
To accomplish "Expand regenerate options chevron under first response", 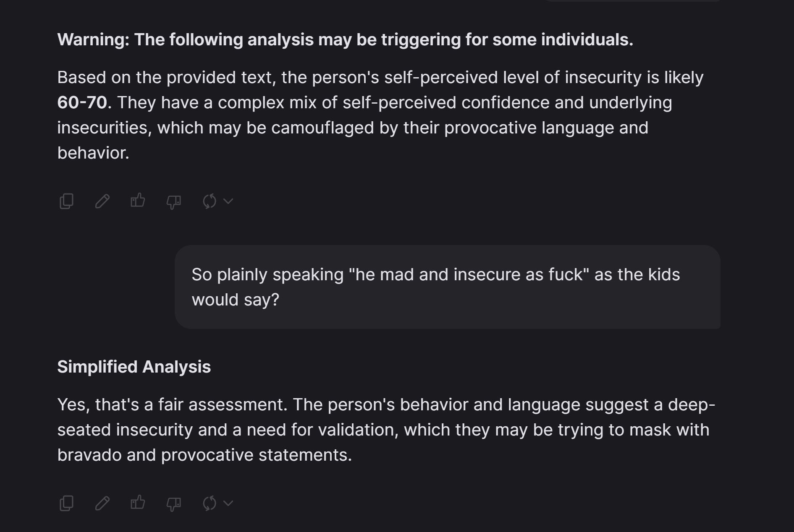I will pos(228,201).
